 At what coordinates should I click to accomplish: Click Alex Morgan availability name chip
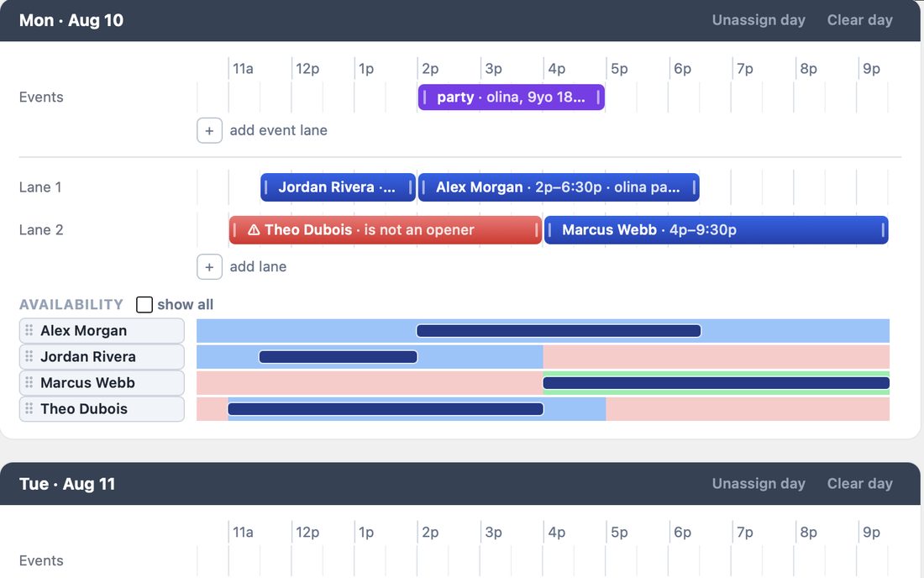pyautogui.click(x=102, y=330)
